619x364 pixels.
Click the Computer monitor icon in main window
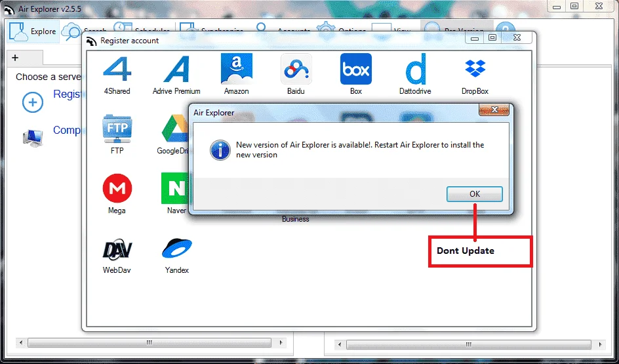click(x=33, y=138)
